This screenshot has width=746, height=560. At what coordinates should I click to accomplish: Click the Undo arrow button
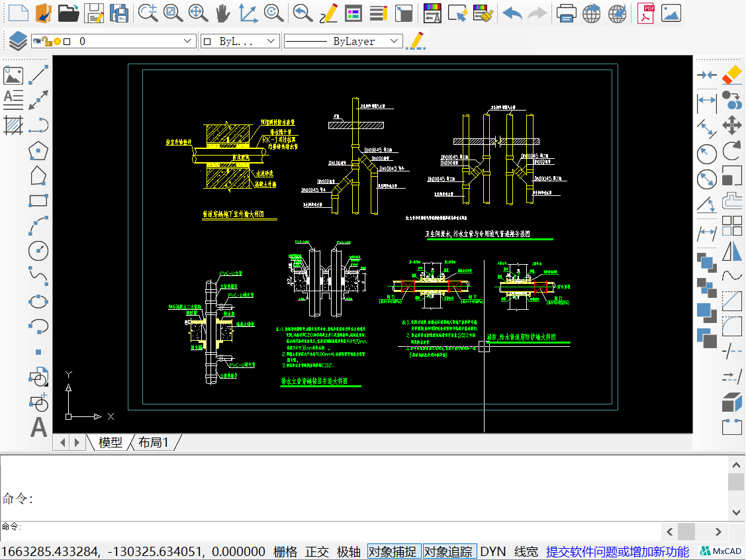[511, 13]
